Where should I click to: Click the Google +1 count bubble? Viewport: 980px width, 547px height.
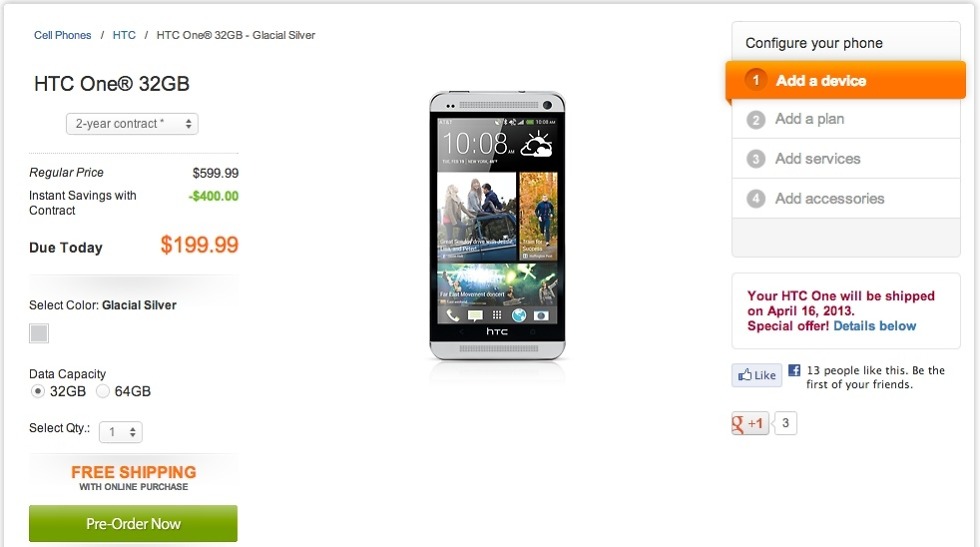785,424
